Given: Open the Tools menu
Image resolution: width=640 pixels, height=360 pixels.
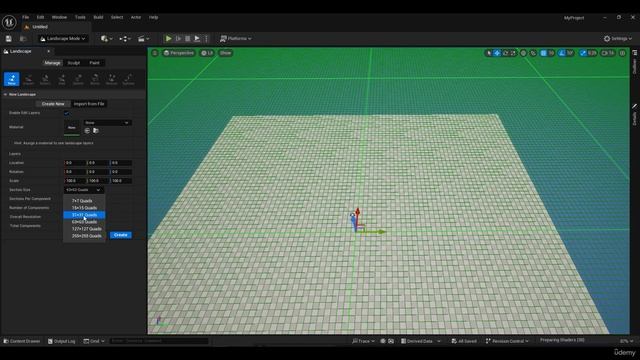Looking at the screenshot, I should (x=80, y=18).
